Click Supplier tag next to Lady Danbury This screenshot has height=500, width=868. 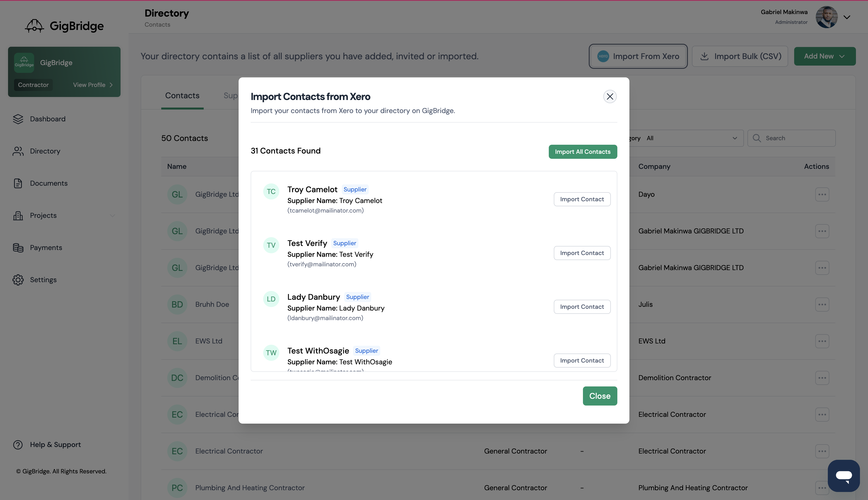coord(357,297)
